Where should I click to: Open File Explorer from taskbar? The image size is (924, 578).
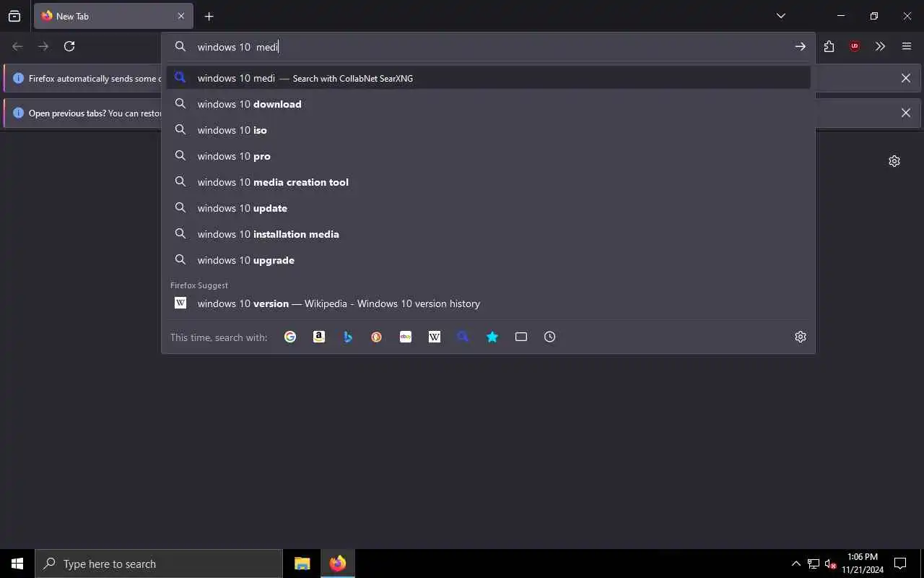click(302, 564)
